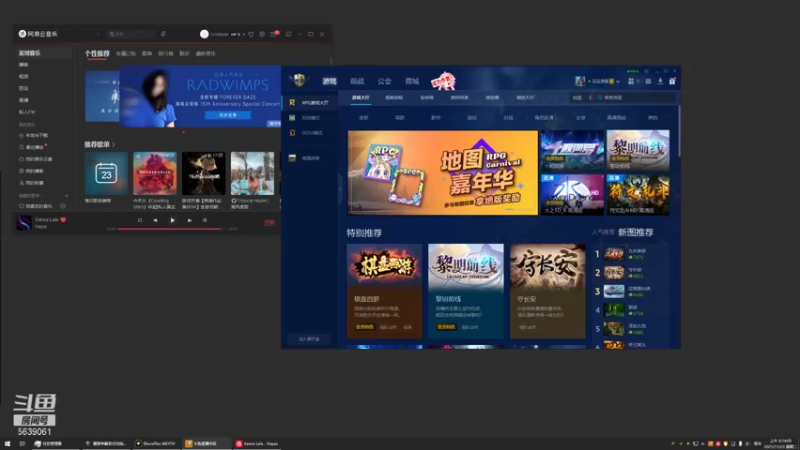
Task: Click the RADWIMPS banner blue button
Action: (228, 115)
